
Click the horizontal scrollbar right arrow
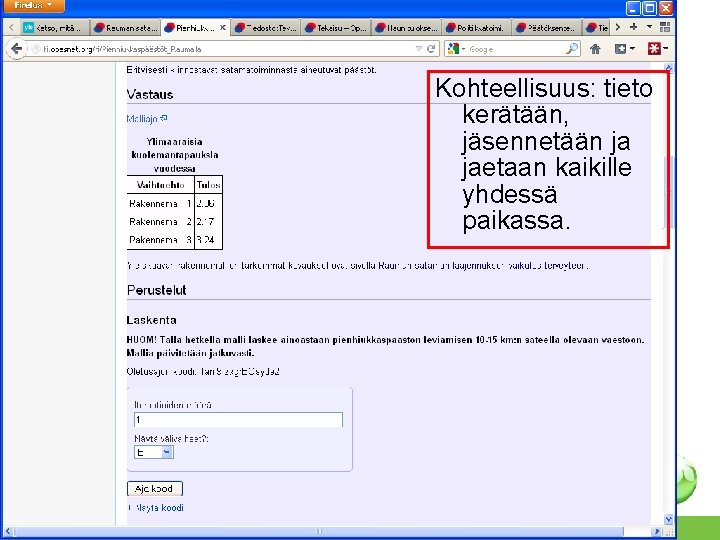coord(657,532)
